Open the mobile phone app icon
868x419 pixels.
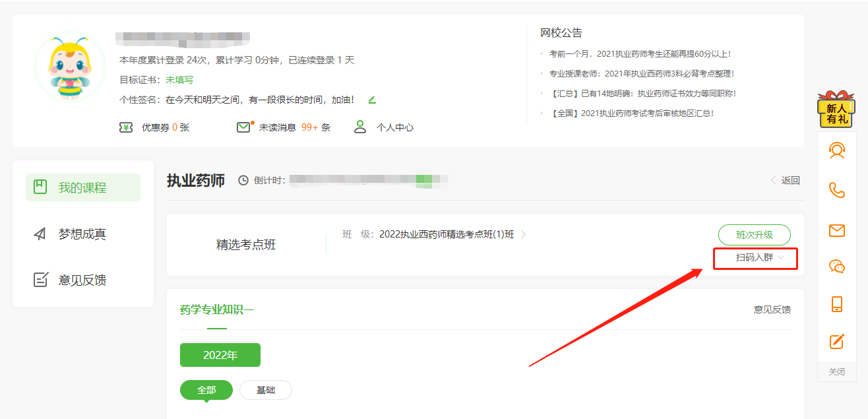point(836,304)
